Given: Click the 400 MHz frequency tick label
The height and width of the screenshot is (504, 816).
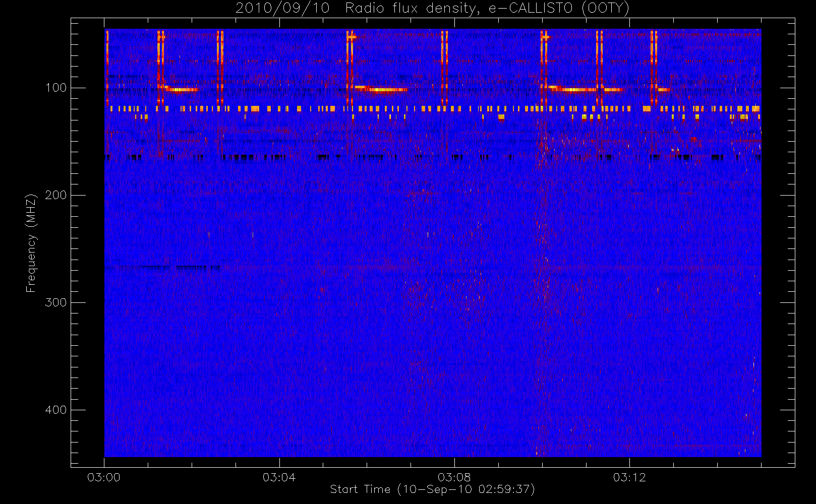Looking at the screenshot, I should [x=56, y=410].
